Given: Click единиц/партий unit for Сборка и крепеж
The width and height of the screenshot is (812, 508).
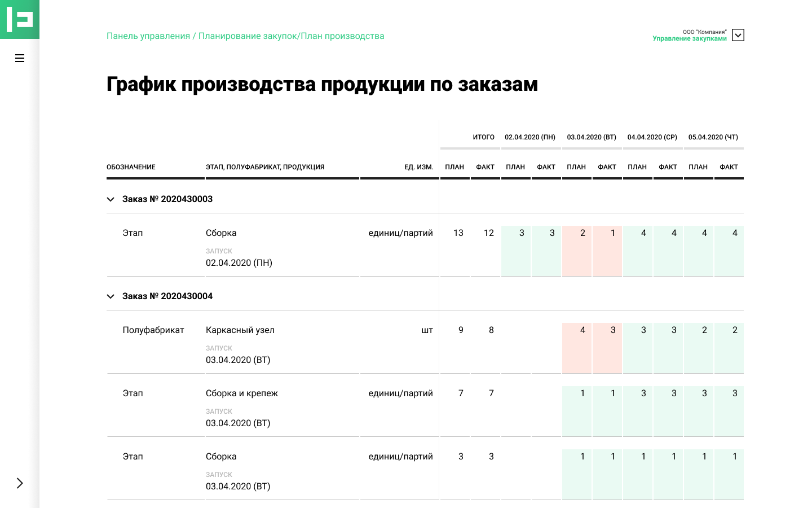Looking at the screenshot, I should 401,393.
